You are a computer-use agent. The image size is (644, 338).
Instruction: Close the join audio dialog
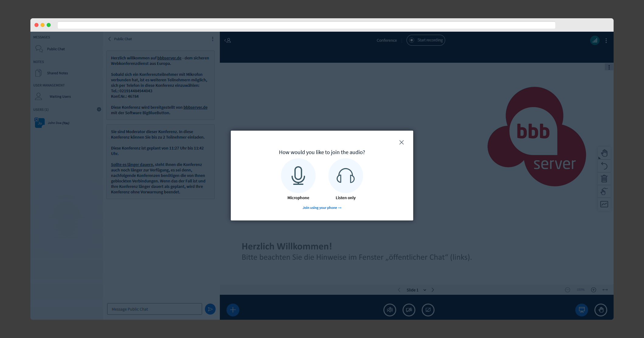[401, 143]
